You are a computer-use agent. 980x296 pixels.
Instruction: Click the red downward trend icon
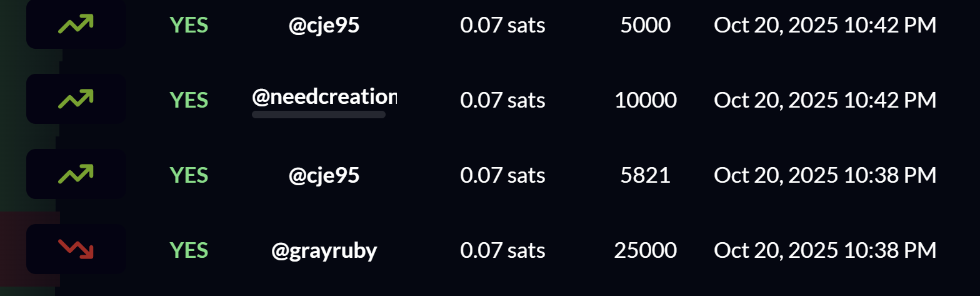pos(76,250)
